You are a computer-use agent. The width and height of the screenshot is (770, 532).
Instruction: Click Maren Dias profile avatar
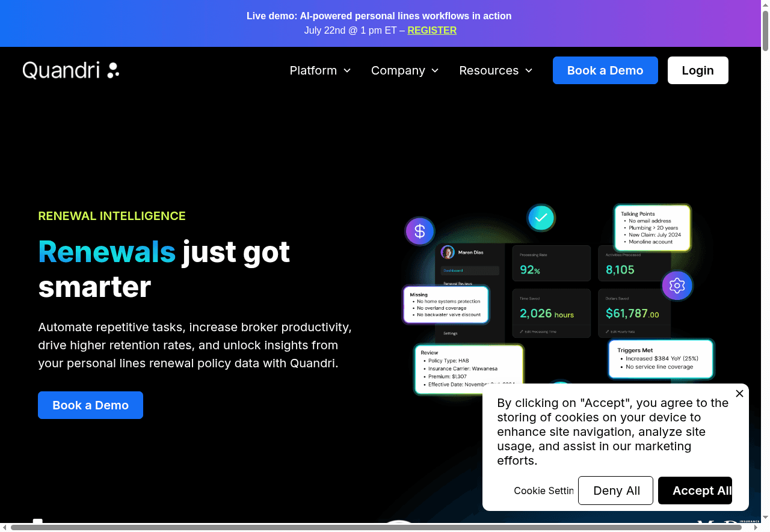(448, 252)
